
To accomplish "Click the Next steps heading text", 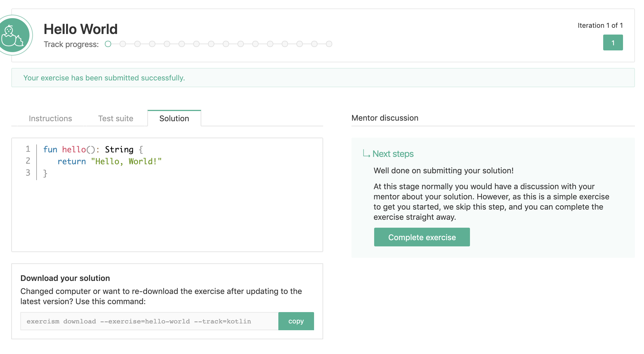I will coord(393,154).
